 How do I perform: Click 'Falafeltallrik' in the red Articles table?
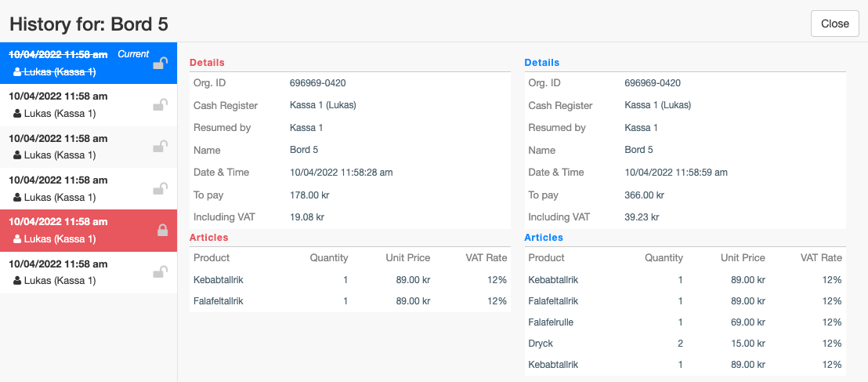click(219, 301)
